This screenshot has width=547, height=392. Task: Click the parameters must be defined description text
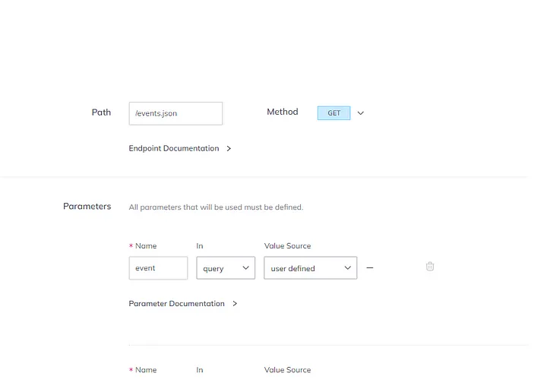pyautogui.click(x=216, y=207)
